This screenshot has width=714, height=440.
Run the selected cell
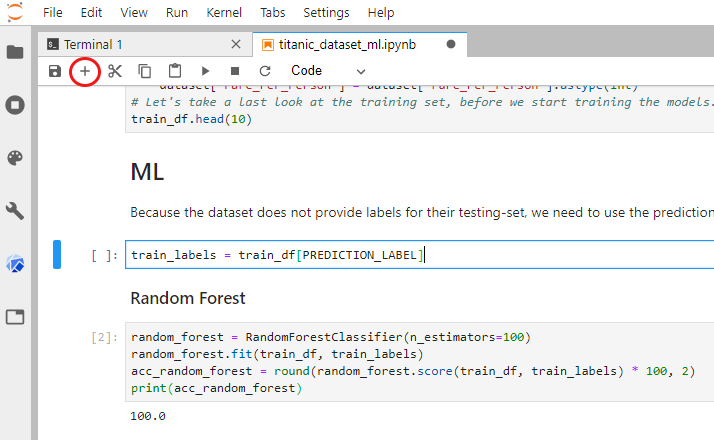point(205,71)
